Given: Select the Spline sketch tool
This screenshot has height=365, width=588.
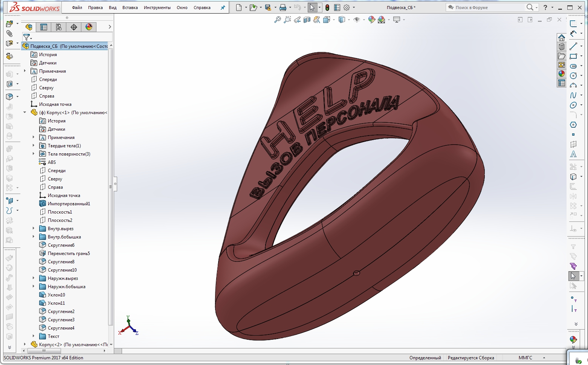Looking at the screenshot, I should tap(574, 95).
